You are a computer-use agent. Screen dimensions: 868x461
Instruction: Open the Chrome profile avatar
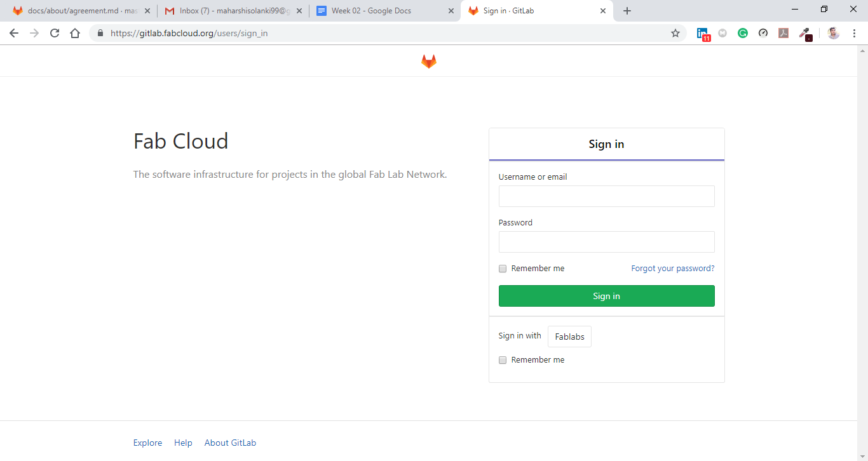click(x=834, y=33)
